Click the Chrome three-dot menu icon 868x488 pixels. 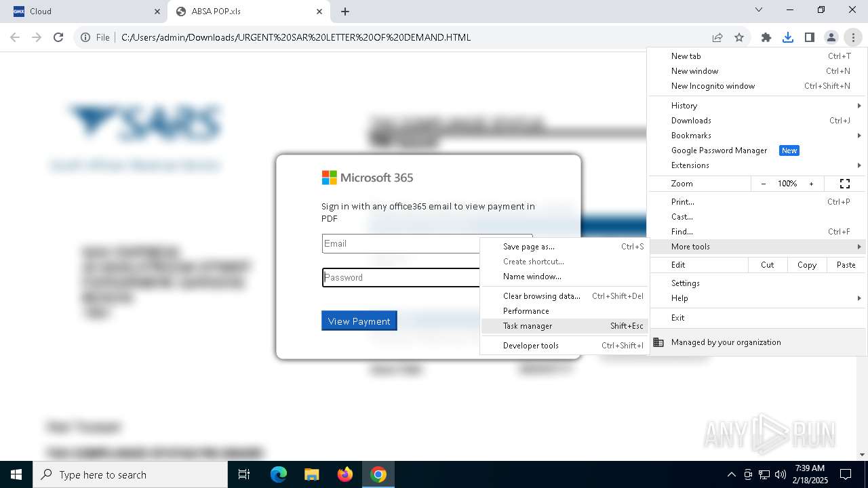(853, 37)
